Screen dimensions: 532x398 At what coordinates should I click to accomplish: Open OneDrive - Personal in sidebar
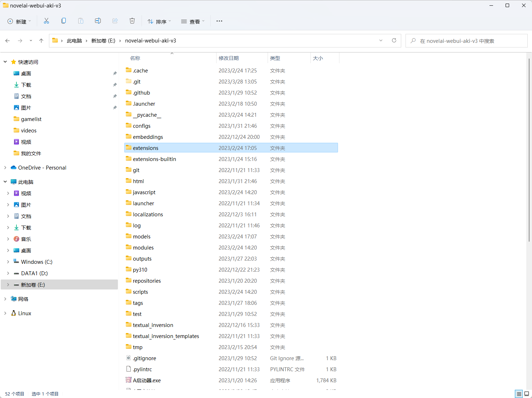[42, 168]
